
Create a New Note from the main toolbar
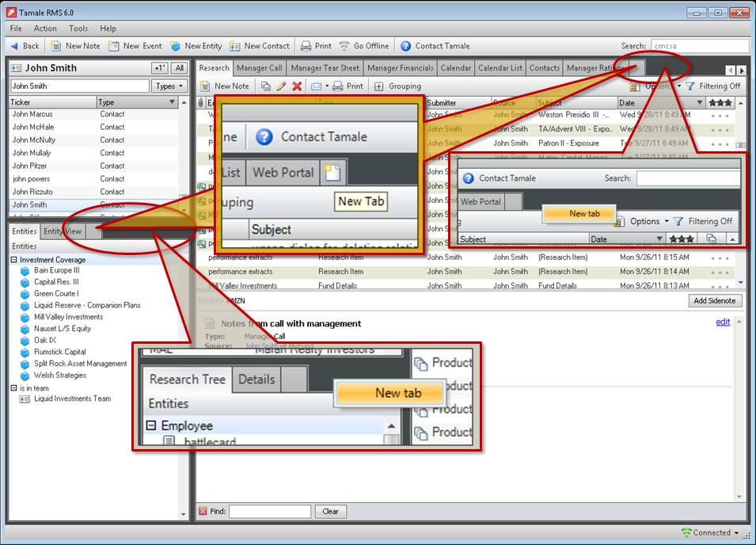76,46
